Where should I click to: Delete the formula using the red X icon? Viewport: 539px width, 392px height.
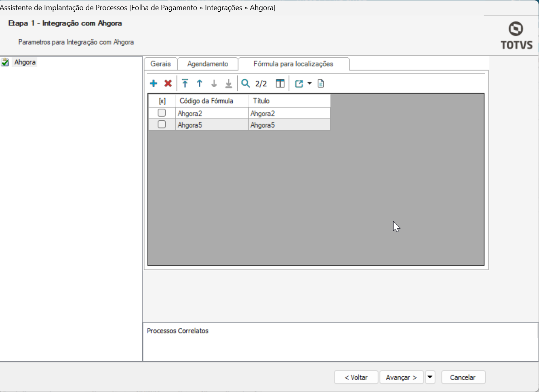[x=168, y=84]
